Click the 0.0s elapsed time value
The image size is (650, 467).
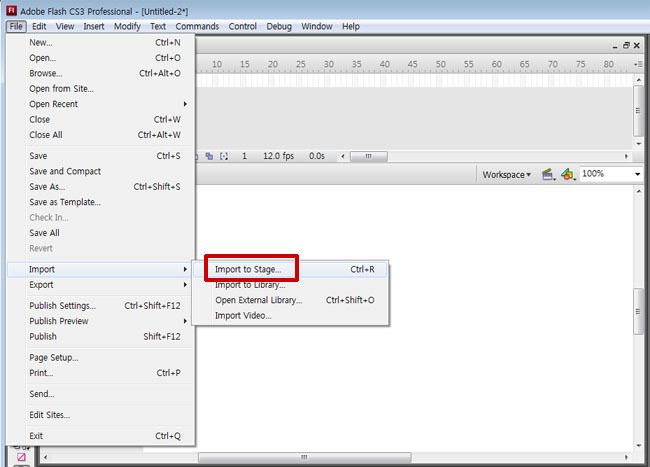(317, 156)
